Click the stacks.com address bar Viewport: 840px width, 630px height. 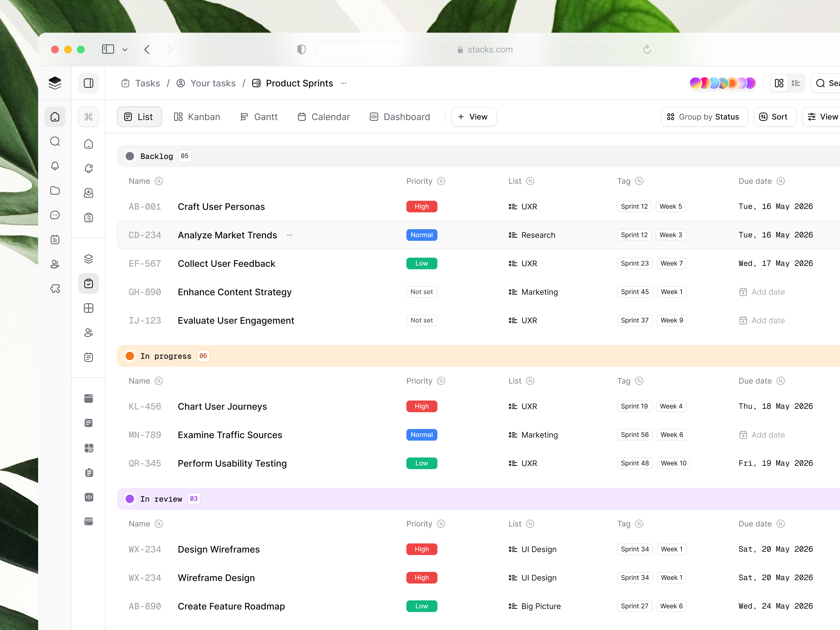485,49
